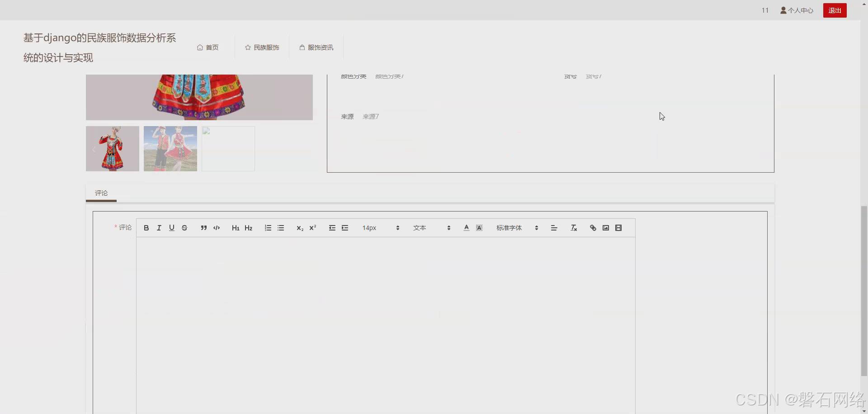Set Heading 2 style (H2)

pos(248,228)
